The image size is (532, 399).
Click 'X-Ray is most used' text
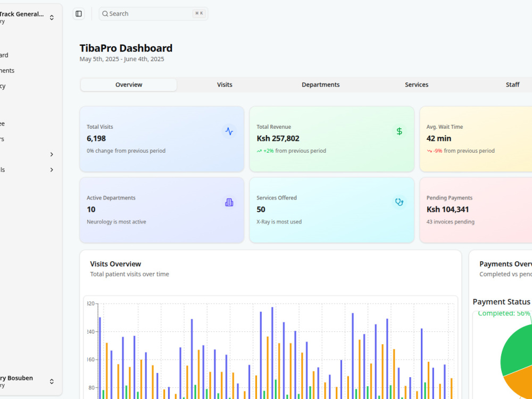(x=279, y=222)
